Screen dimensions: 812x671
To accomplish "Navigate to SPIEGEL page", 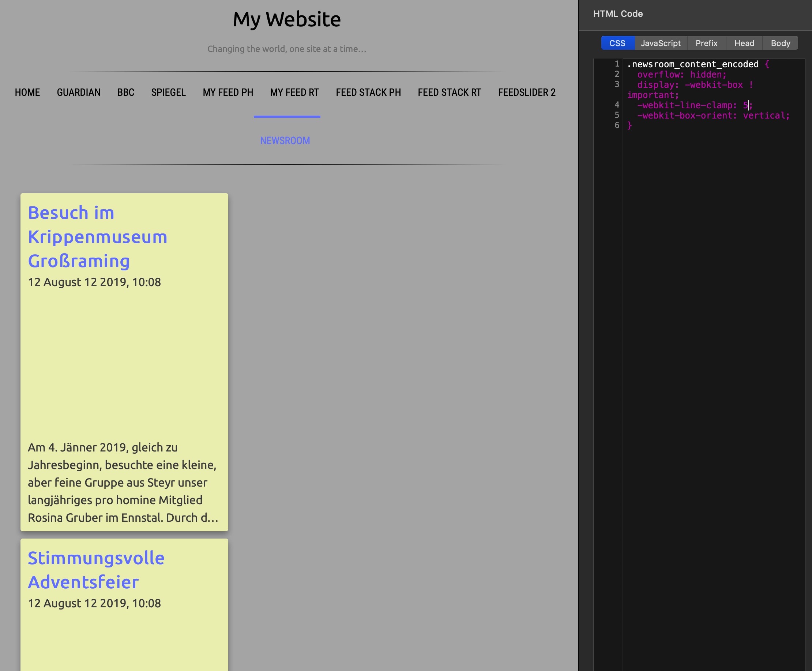I will [x=168, y=92].
